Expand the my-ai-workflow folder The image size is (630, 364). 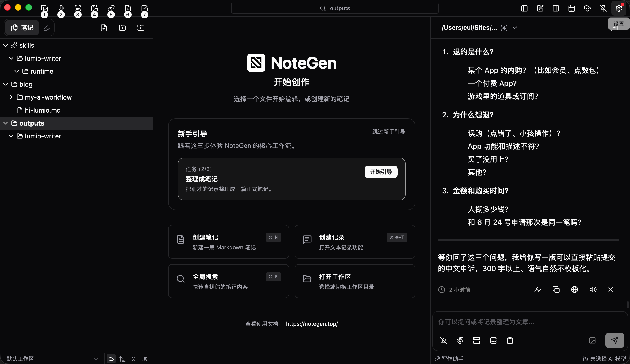click(x=11, y=97)
